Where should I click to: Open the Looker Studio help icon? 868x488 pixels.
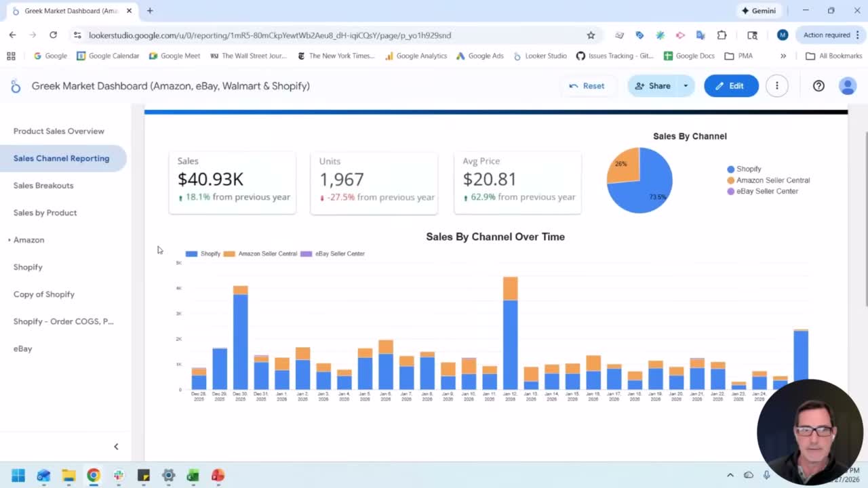(818, 85)
